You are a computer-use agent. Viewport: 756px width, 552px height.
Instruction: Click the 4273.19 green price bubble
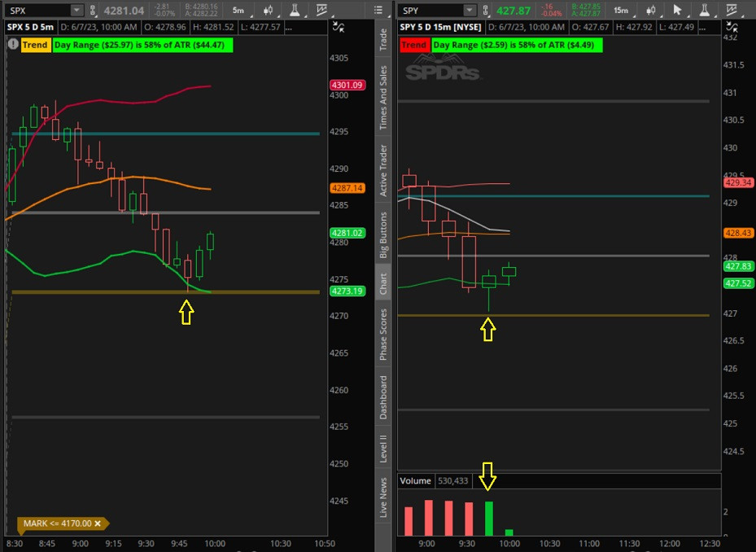coord(347,291)
